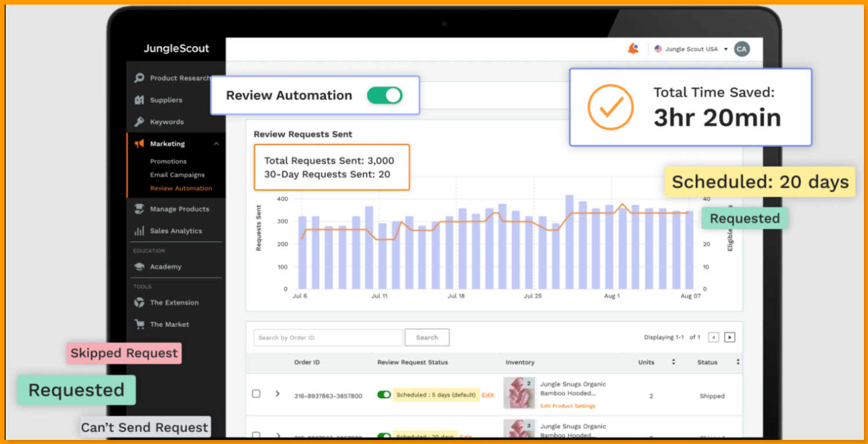
Task: Click the Market shopping cart icon
Action: point(139,324)
